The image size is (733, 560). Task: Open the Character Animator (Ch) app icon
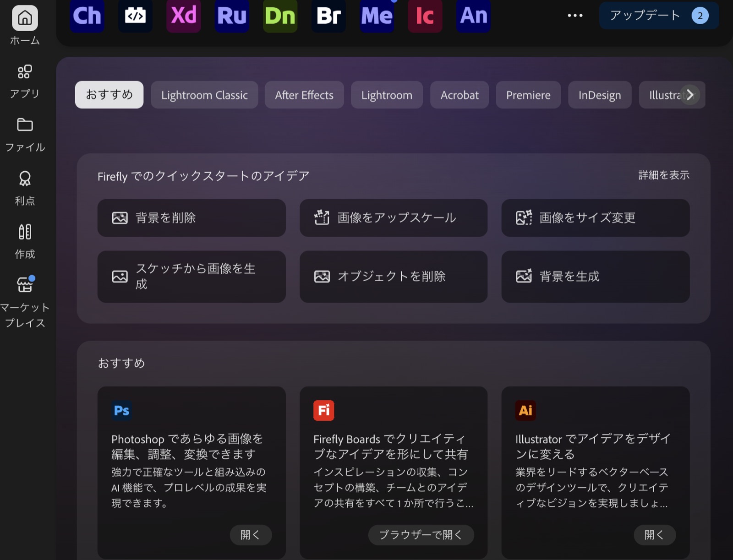tap(87, 16)
